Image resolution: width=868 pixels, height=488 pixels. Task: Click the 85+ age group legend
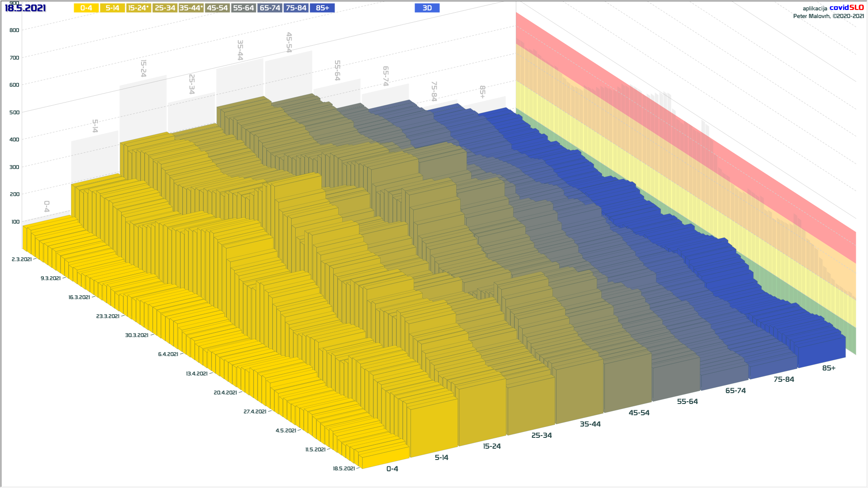pos(322,8)
